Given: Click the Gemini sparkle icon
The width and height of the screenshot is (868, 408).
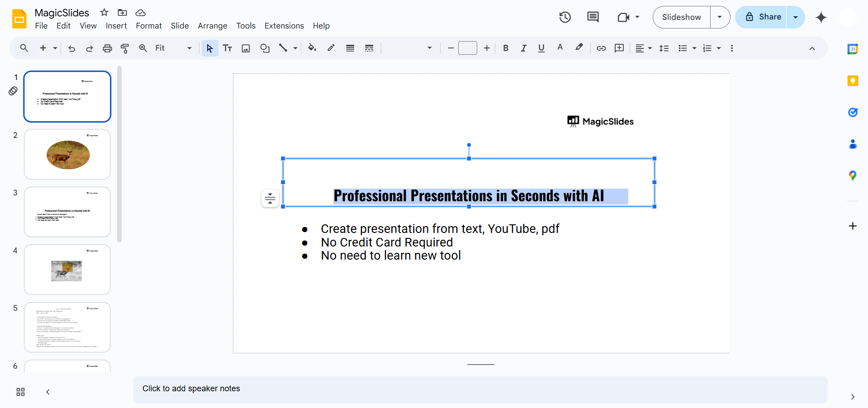Looking at the screenshot, I should (821, 18).
